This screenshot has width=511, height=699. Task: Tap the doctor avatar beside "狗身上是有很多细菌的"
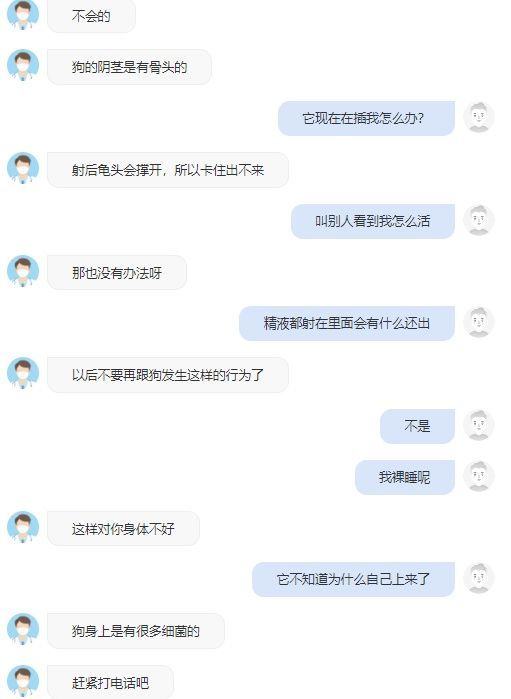[x=23, y=629]
